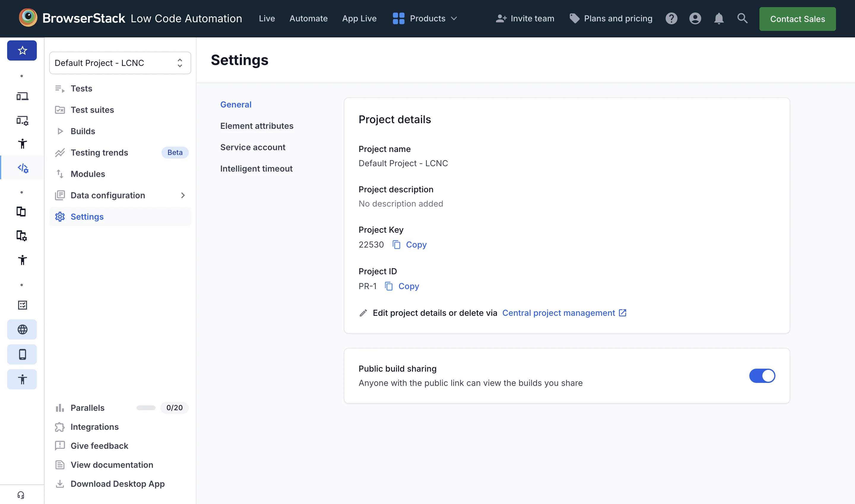Open Tests in sidebar
Image resolution: width=855 pixels, height=504 pixels.
(120, 88)
